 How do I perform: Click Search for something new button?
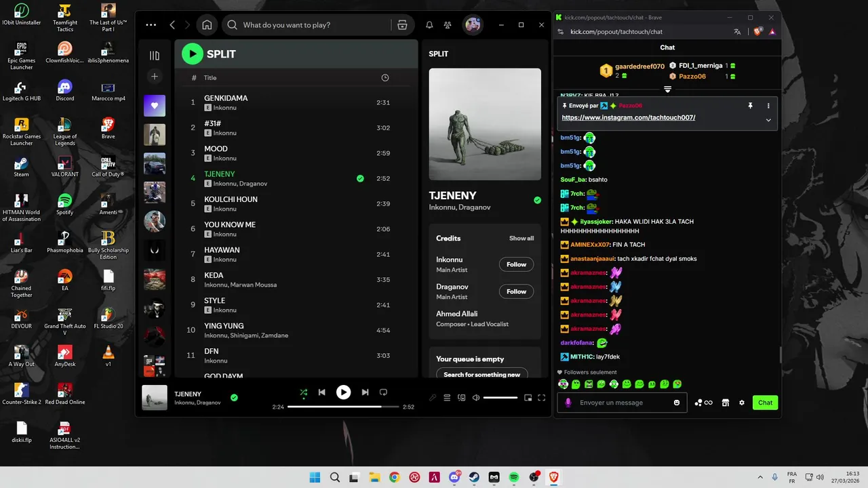481,374
